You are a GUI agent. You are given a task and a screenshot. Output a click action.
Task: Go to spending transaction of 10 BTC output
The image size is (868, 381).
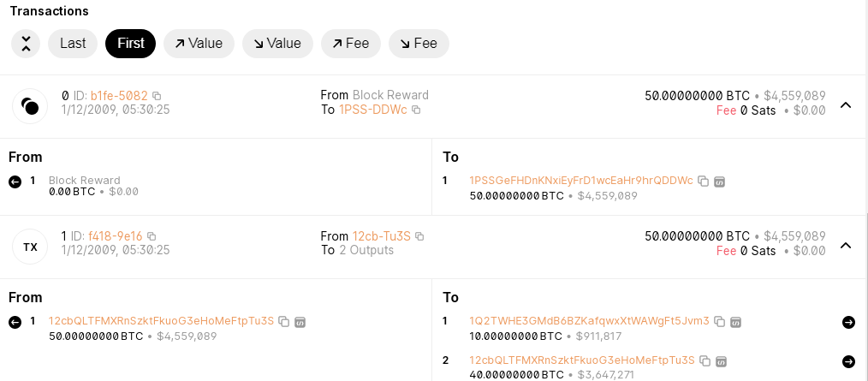pos(848,322)
